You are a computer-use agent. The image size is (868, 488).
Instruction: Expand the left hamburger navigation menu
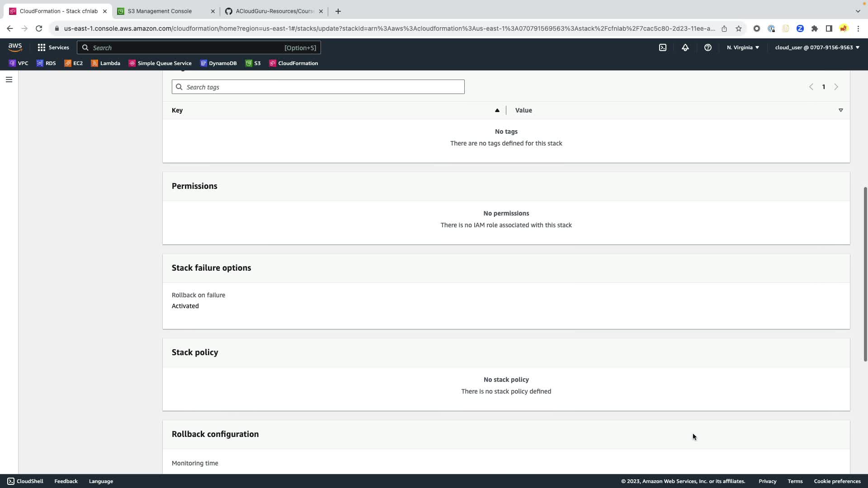pyautogui.click(x=9, y=80)
